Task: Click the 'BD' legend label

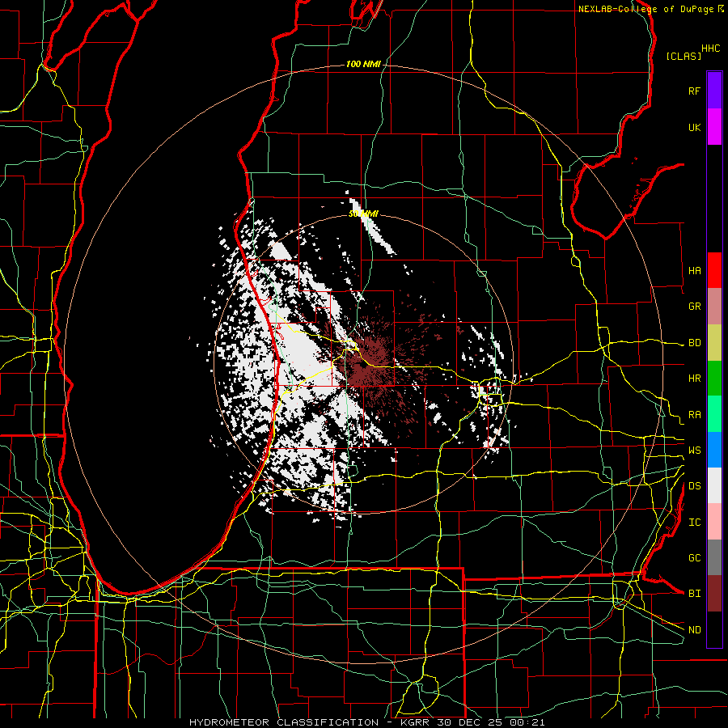Action: [694, 343]
